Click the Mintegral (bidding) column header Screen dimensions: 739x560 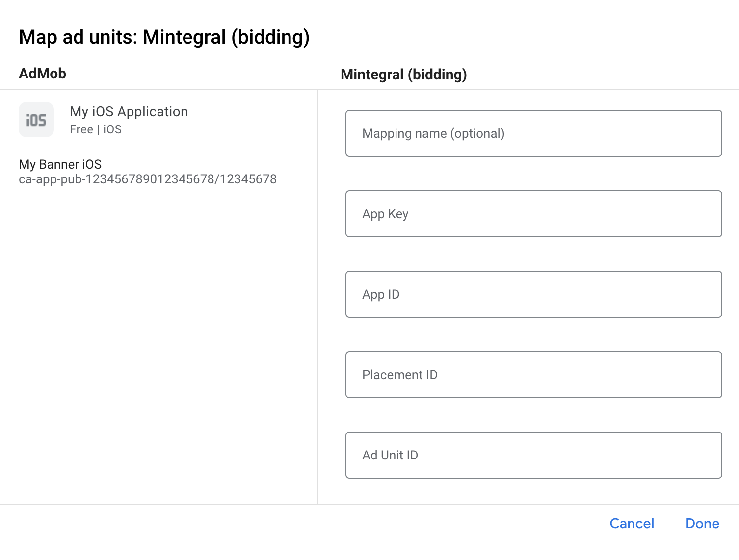click(x=403, y=75)
